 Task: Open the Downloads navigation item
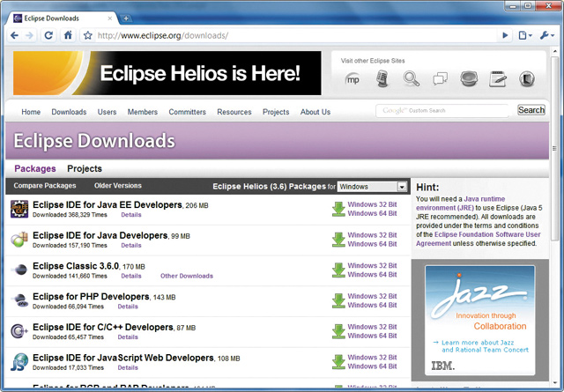(69, 112)
